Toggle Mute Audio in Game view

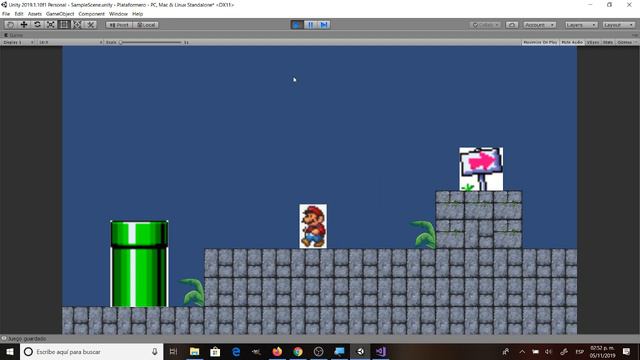pyautogui.click(x=572, y=42)
